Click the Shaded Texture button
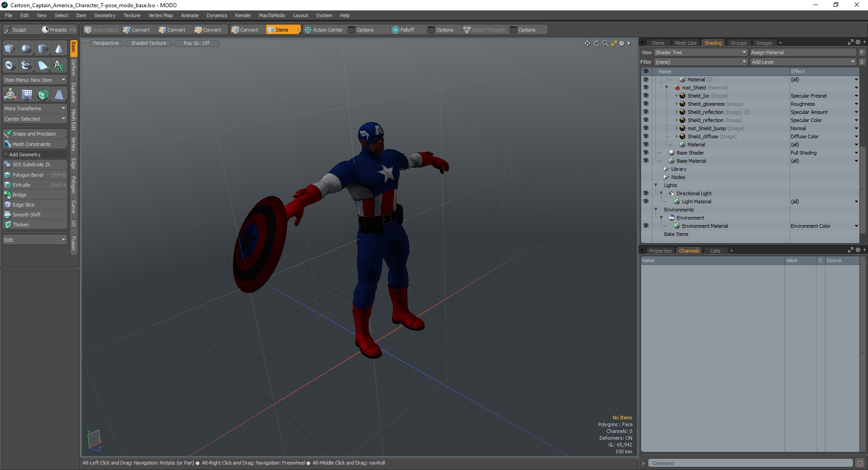868x470 pixels. pos(149,43)
